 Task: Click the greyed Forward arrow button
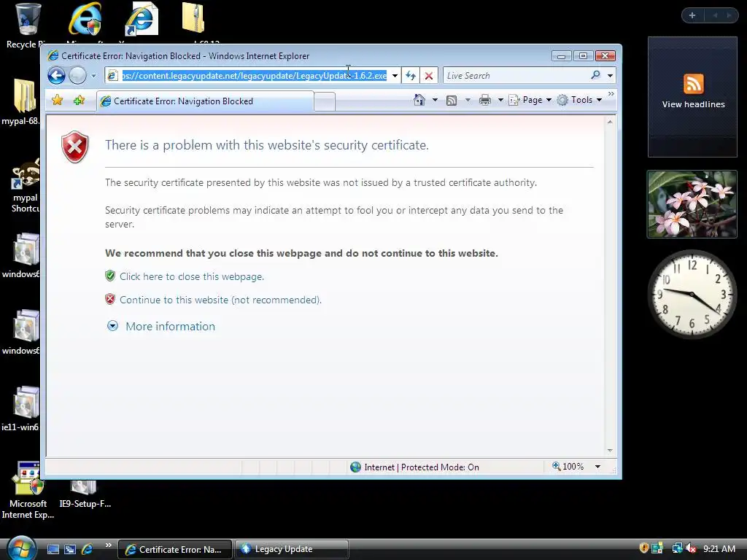pos(77,75)
